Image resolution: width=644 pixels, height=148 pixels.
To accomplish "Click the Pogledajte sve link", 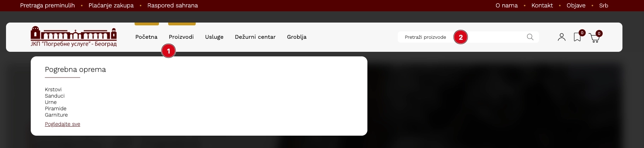I will [x=63, y=124].
